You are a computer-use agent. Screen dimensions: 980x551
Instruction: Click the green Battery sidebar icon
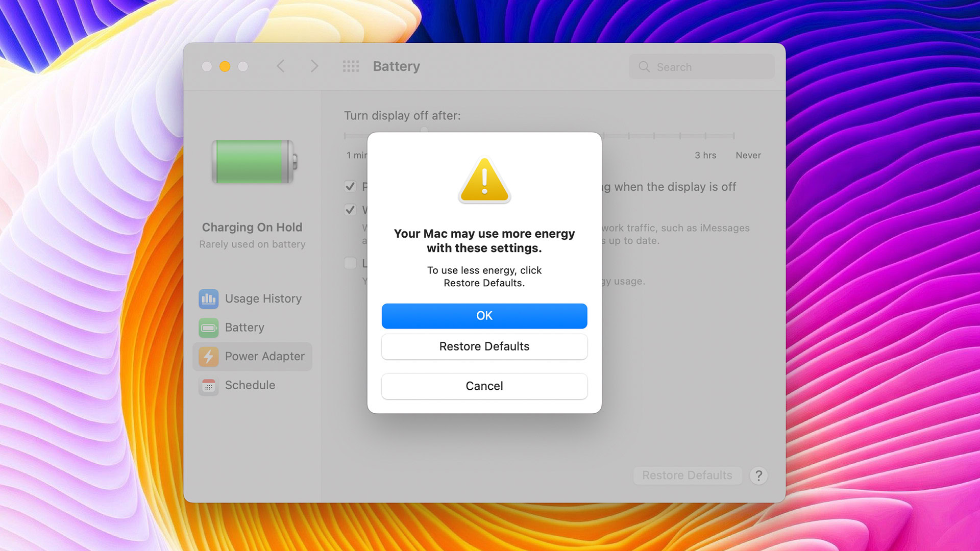click(208, 328)
